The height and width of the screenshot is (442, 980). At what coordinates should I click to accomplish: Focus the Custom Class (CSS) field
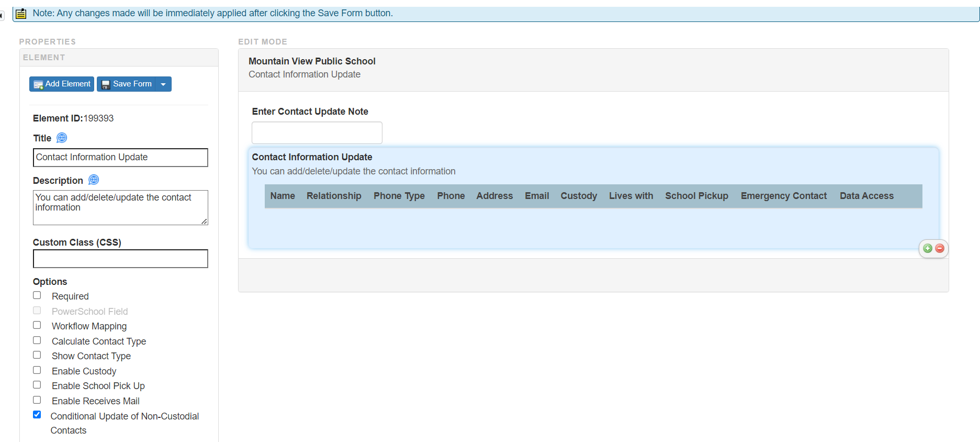point(120,259)
